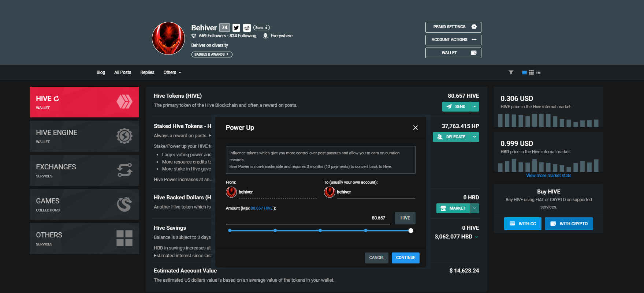Viewport: 644px width, 293px height.
Task: Click the Everywhere location pin icon
Action: coord(265,36)
